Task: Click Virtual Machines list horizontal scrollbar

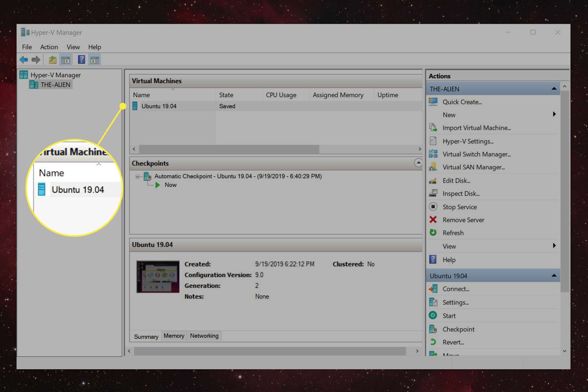Action: [229, 149]
